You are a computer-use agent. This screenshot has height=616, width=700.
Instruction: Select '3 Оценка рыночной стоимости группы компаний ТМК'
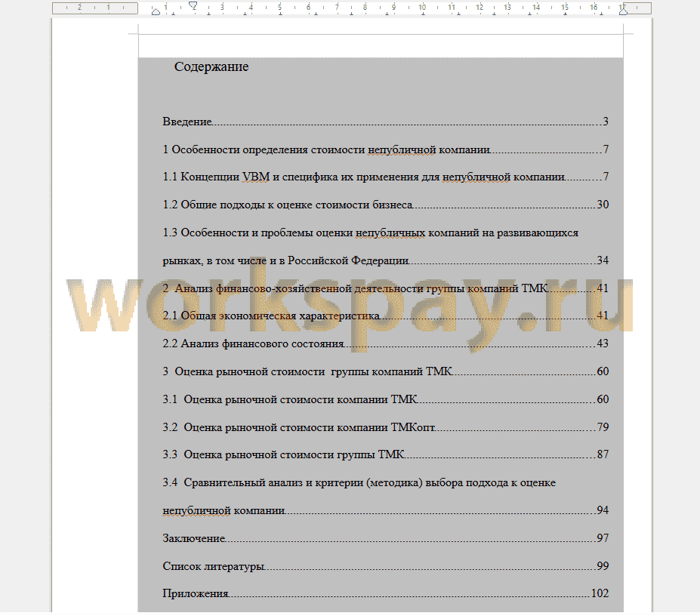point(385,371)
